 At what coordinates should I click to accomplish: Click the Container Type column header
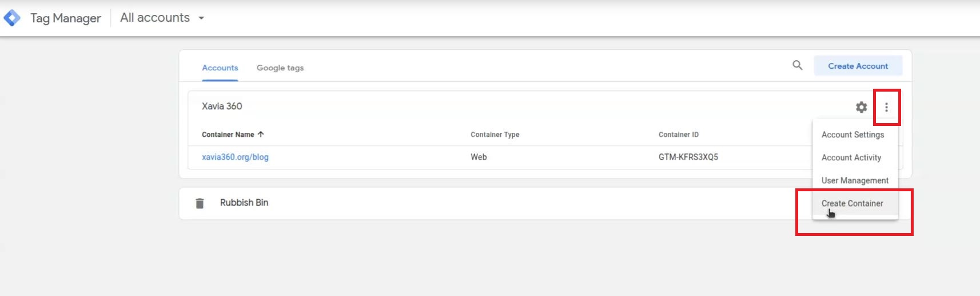[495, 135]
